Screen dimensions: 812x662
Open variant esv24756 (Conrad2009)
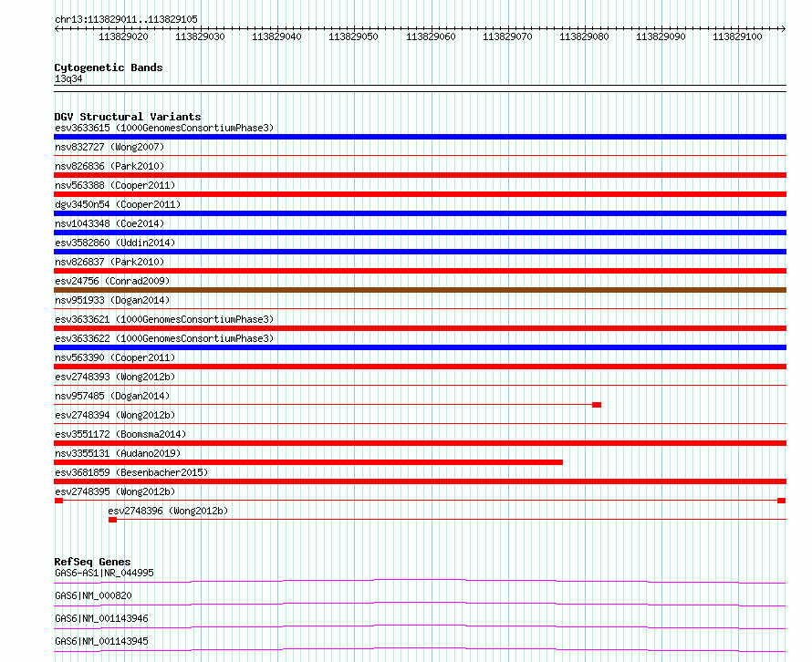(x=112, y=281)
